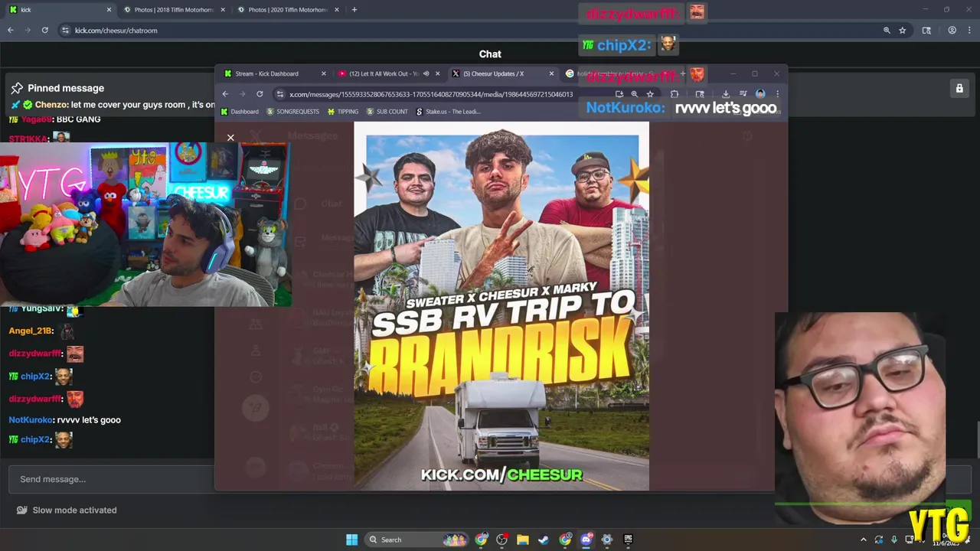Bookmark the kick chatroom page
This screenshot has height=551, width=980.
(903, 31)
